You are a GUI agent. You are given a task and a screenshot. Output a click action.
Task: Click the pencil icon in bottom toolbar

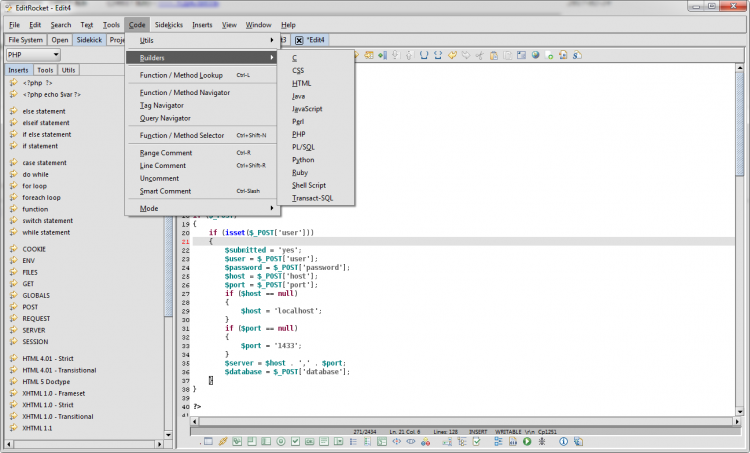(x=223, y=441)
